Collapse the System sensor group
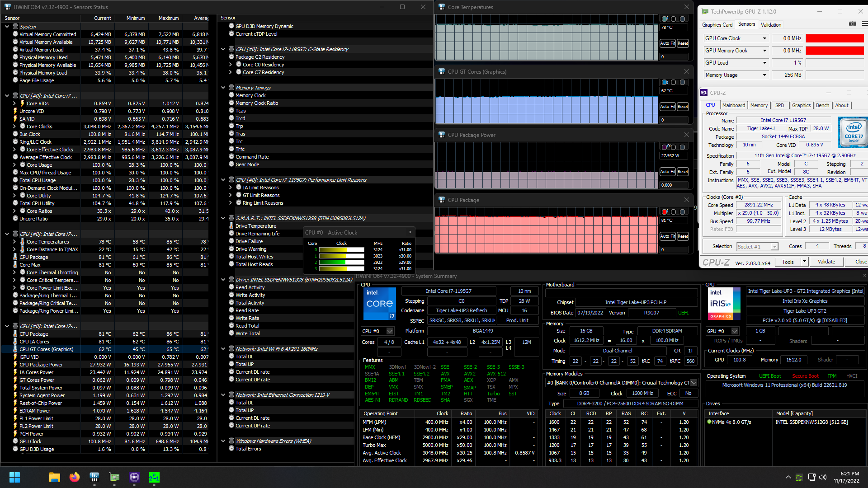This screenshot has width=868, height=488. click(7, 27)
